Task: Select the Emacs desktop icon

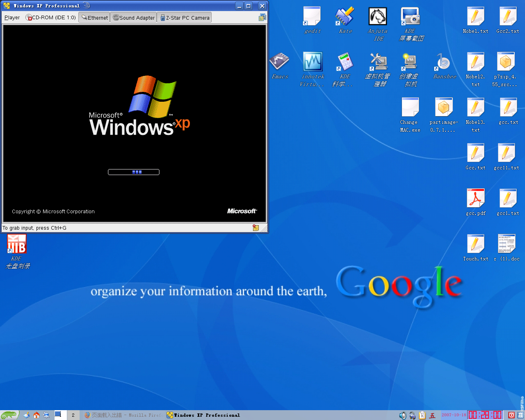Action: pos(280,66)
